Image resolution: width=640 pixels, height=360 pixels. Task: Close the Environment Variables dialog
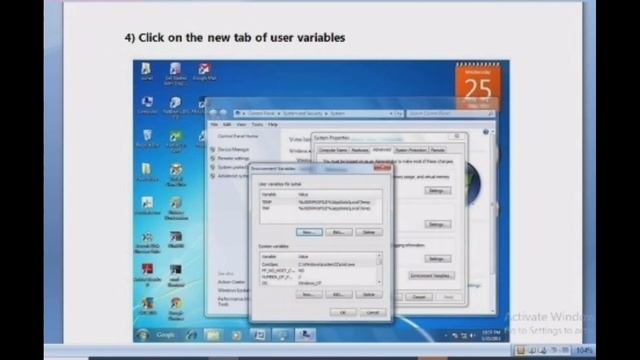(x=382, y=168)
